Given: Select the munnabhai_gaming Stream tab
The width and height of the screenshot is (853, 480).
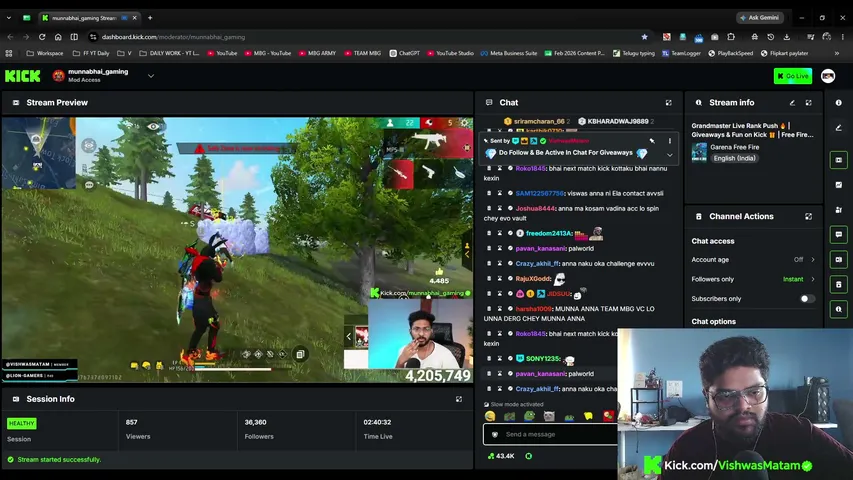Looking at the screenshot, I should [84, 18].
